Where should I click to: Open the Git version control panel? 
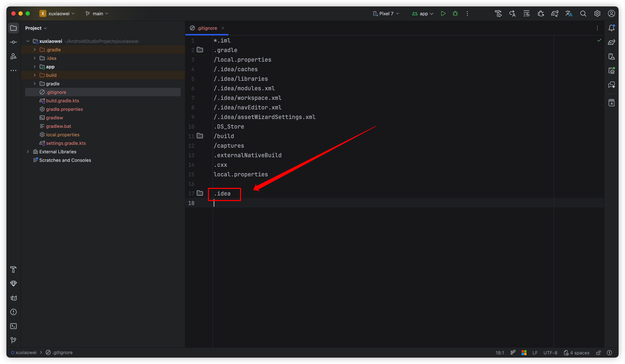pos(13,340)
